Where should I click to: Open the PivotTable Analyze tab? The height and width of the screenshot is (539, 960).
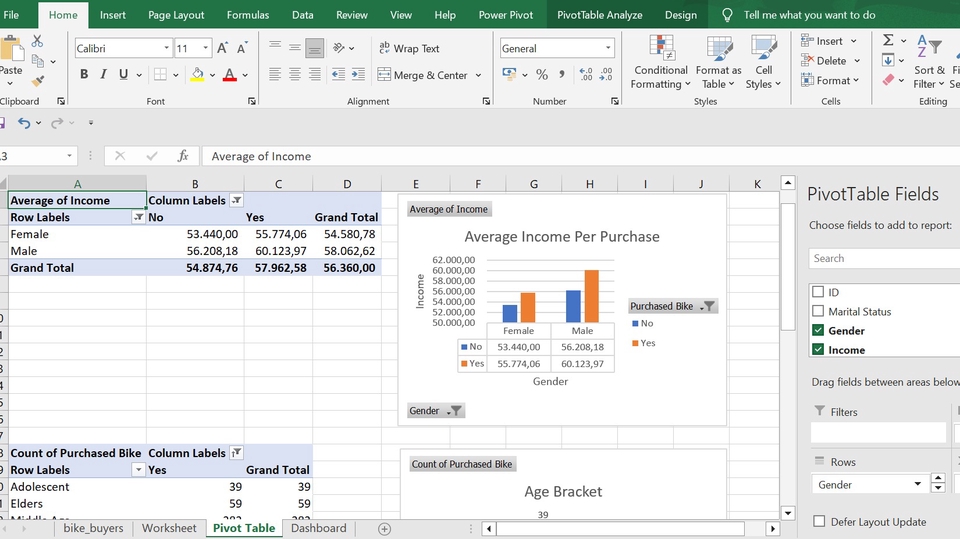point(600,15)
